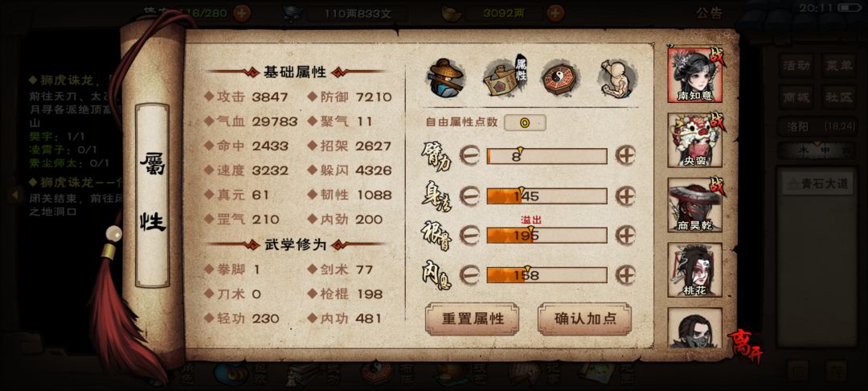Click the red 离开 leave icon
Viewport: 868px width, 391px height.
(x=744, y=345)
